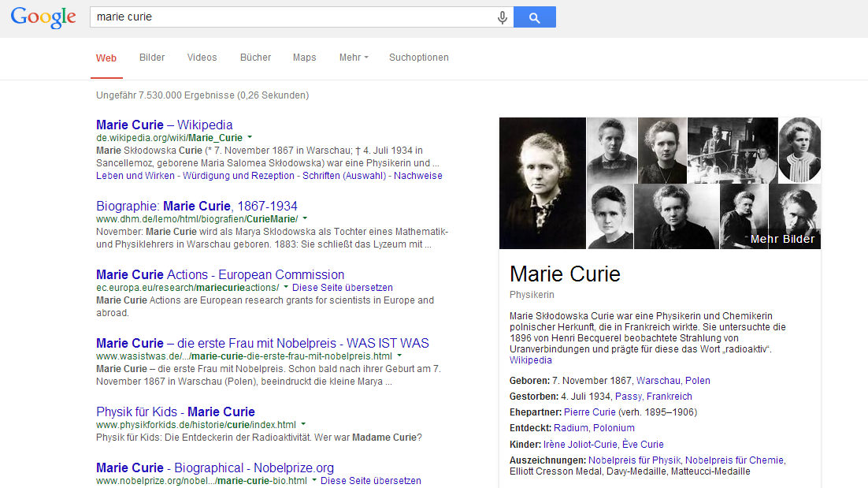868x488 pixels.
Task: Click Diese Seite übersetzen for European Commission
Action: click(x=343, y=288)
